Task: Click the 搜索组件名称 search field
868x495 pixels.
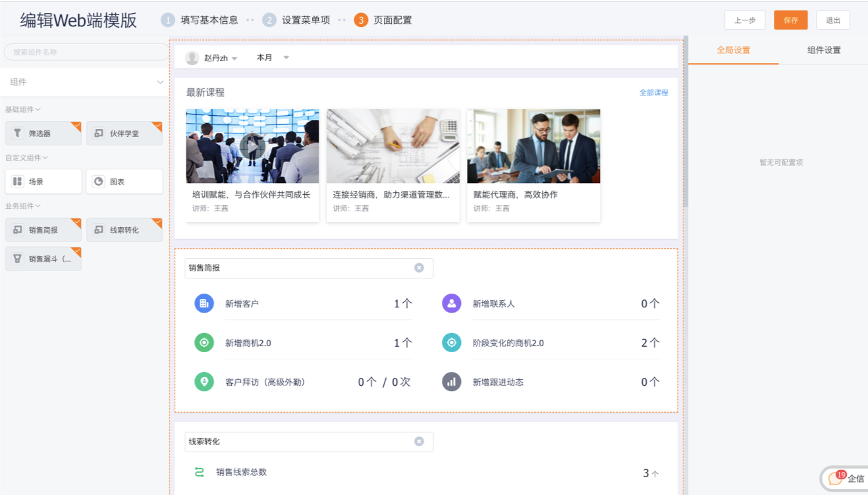Action: (86, 52)
